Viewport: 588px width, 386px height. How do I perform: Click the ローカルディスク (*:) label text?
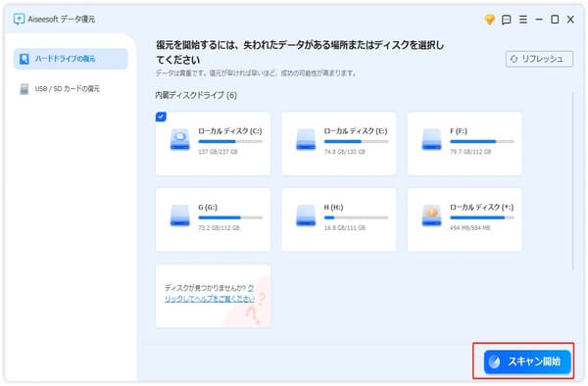(x=481, y=208)
